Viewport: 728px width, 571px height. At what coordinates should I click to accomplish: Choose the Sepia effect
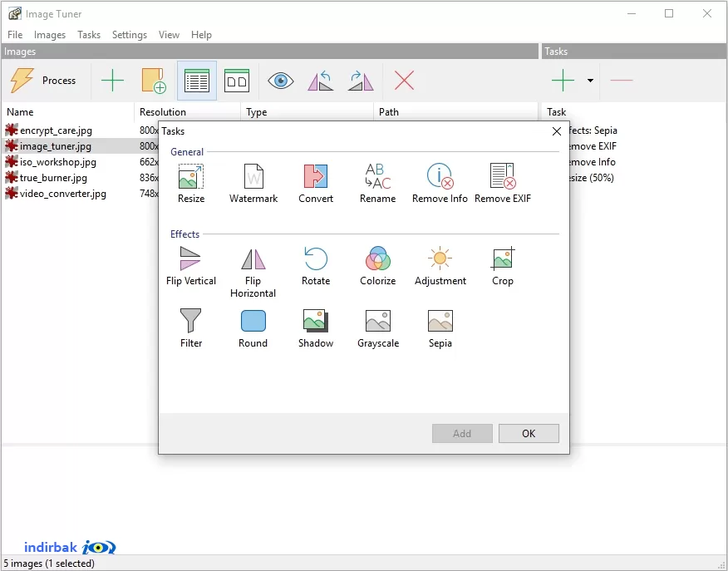[440, 328]
